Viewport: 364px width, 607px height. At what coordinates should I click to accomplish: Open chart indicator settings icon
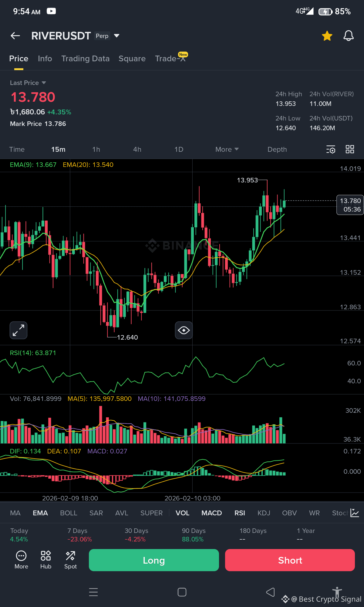(331, 149)
